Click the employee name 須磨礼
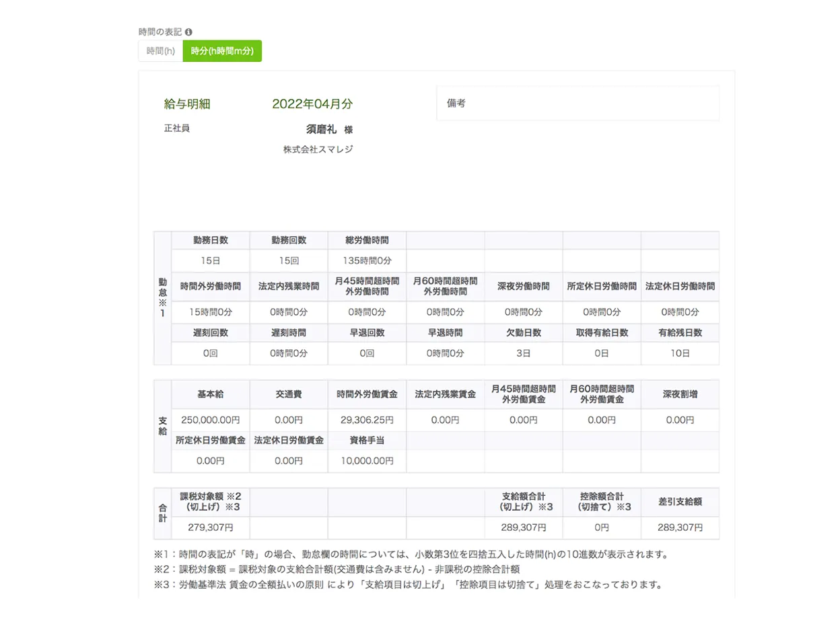 [x=321, y=129]
